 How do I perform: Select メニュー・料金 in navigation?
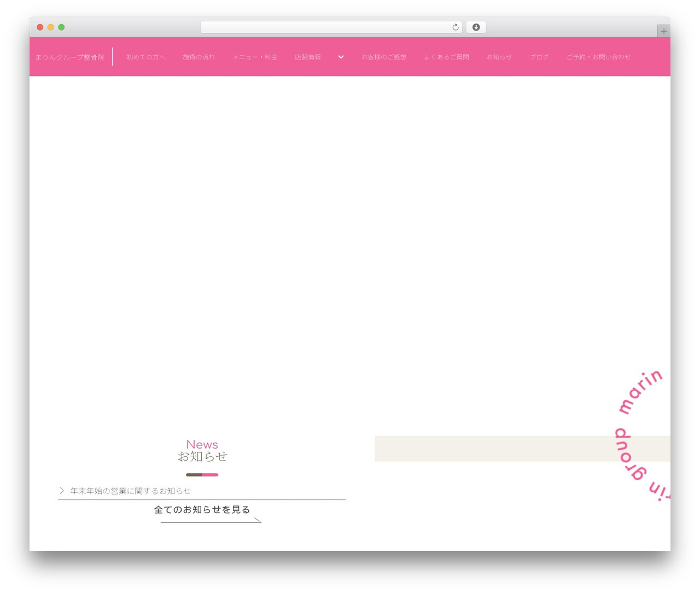pyautogui.click(x=255, y=57)
